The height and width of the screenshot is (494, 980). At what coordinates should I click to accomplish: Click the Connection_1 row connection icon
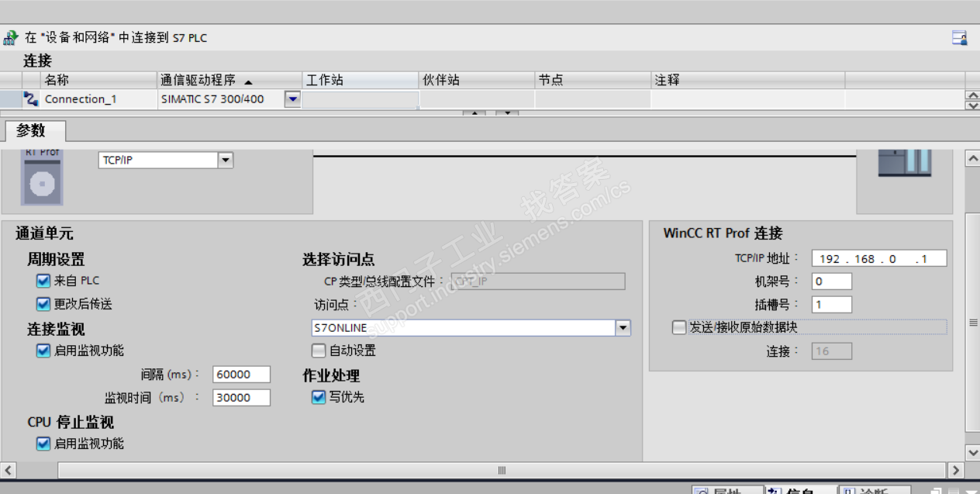coord(31,98)
